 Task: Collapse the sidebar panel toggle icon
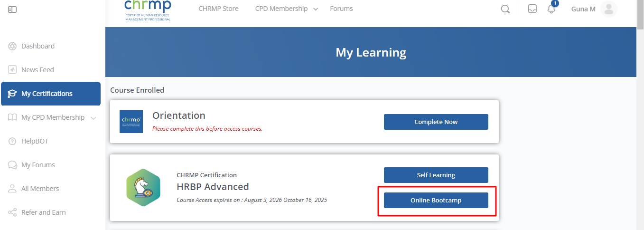(x=13, y=9)
